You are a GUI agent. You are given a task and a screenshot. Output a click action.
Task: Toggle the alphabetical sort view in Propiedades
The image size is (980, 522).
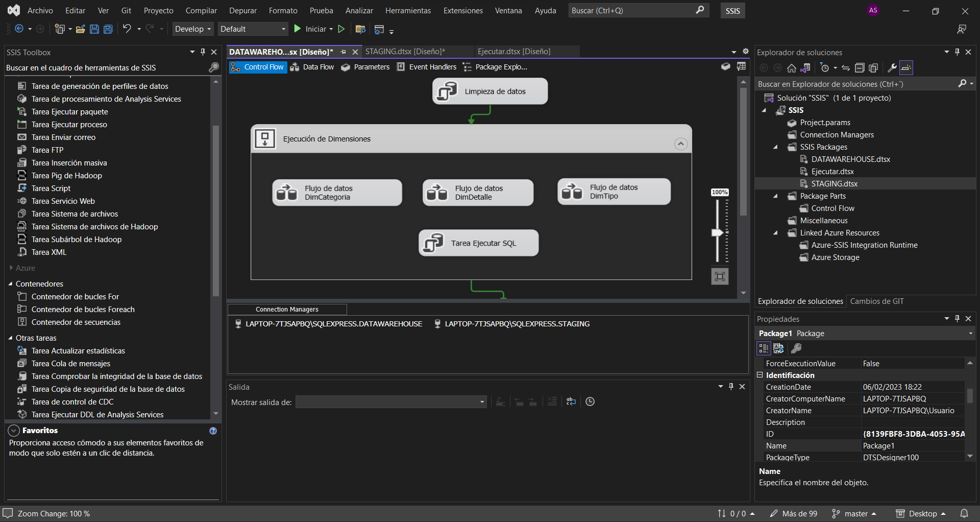[778, 348]
